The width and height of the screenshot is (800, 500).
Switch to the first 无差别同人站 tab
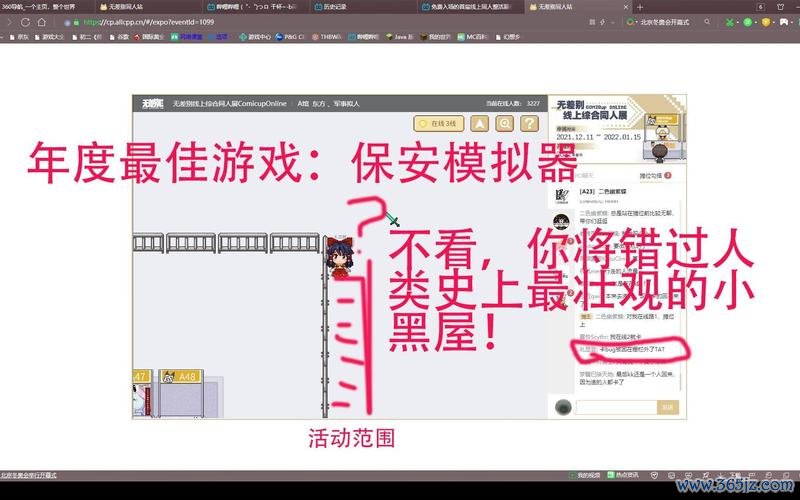[148, 7]
